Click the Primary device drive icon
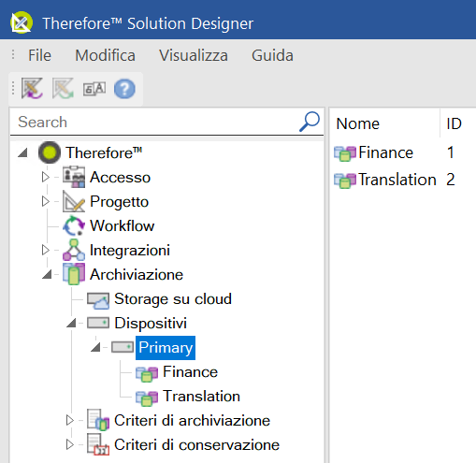Screen dimensions: 476x463 [123, 347]
